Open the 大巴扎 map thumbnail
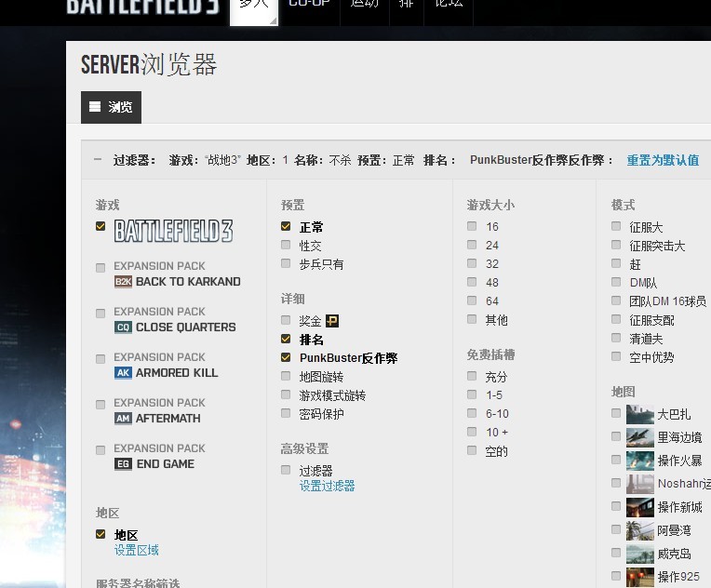 (x=640, y=414)
